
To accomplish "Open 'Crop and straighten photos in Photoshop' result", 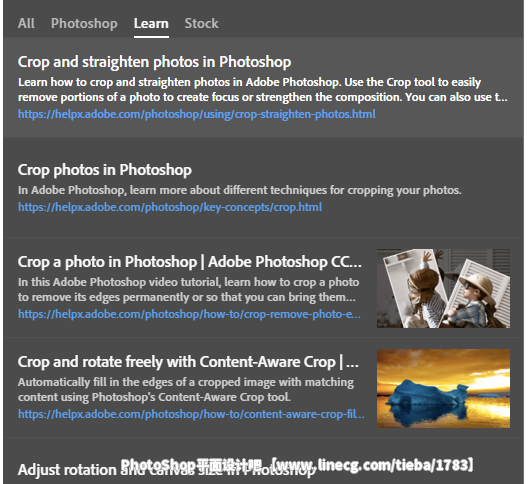I will coord(155,62).
